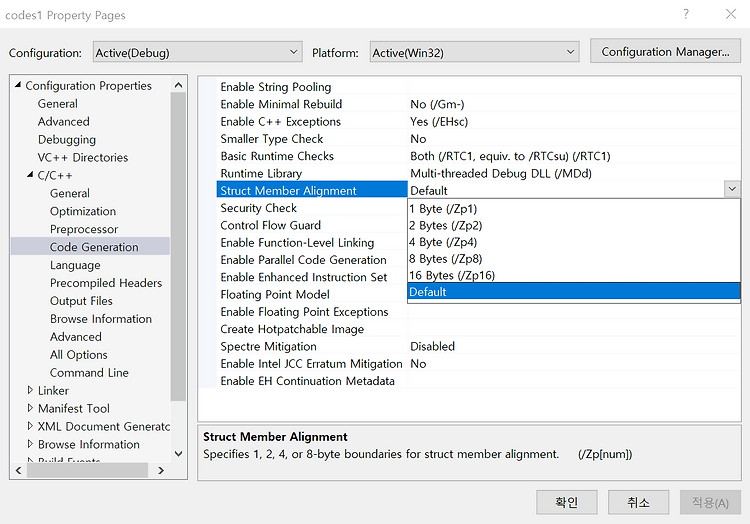Screen dimensions: 750x524
Task: Click the tree scroll-down arrow
Action: pyautogui.click(x=178, y=453)
